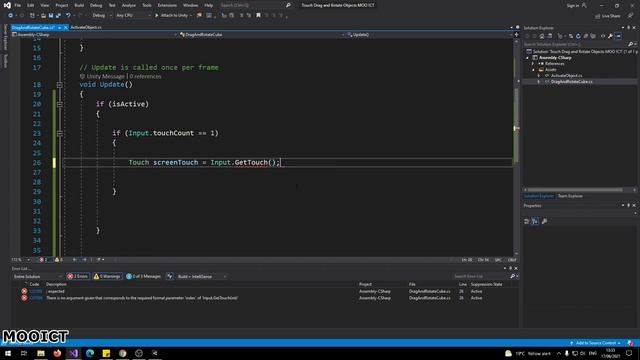Select the 'no argument given' error row
This screenshot has width=640, height=360.
click(x=265, y=298)
